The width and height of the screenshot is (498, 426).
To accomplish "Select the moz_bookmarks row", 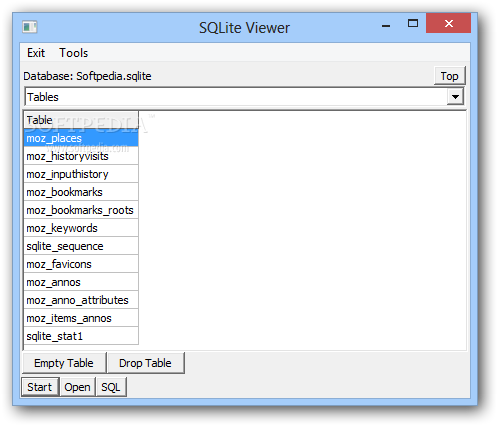I will [81, 192].
